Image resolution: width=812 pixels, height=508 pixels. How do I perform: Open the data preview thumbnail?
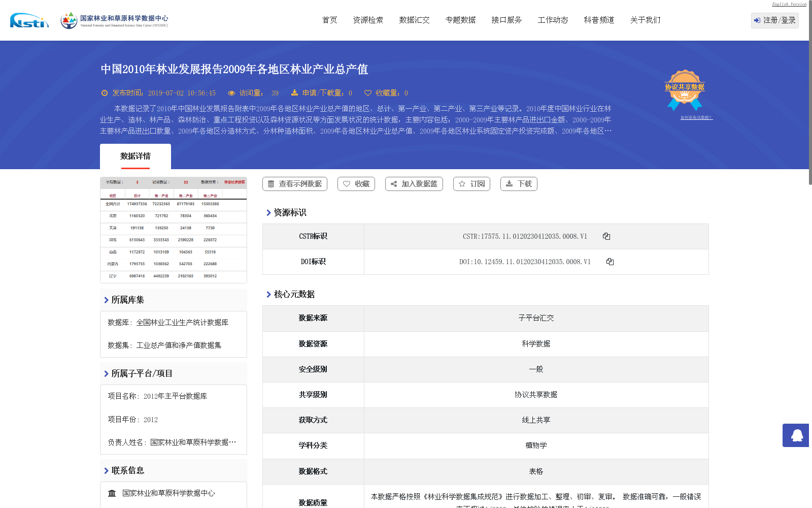(x=174, y=230)
